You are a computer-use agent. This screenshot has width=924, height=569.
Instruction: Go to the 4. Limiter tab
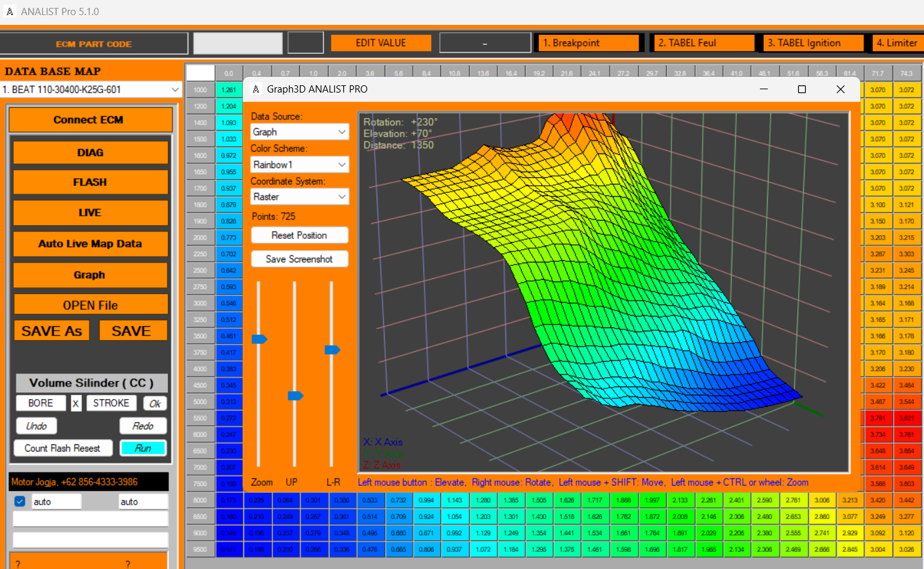pyautogui.click(x=898, y=43)
